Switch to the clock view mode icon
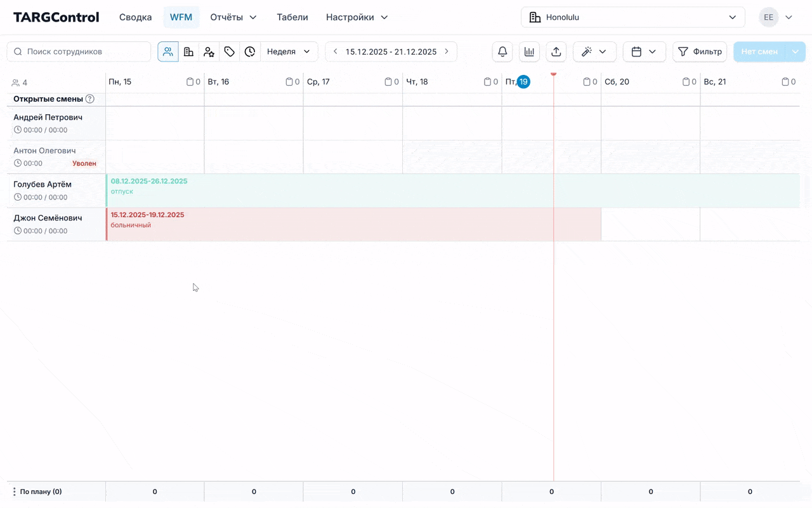Screen dimensions: 812x508 click(250, 51)
